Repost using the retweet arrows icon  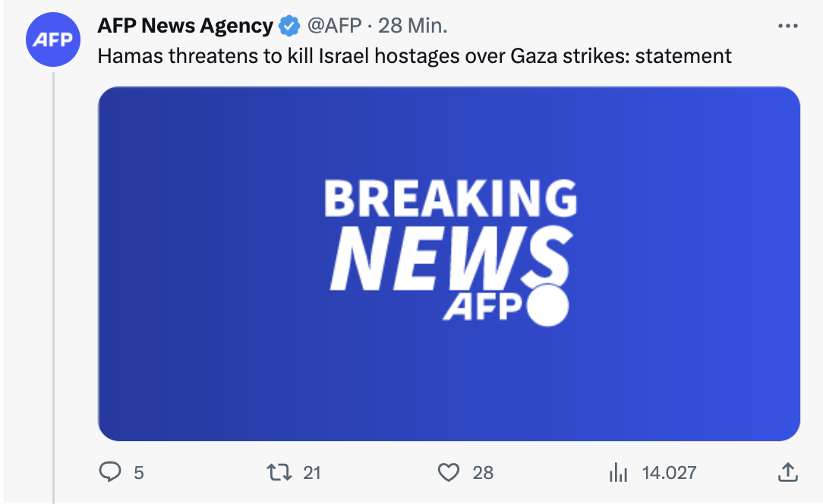point(279,473)
